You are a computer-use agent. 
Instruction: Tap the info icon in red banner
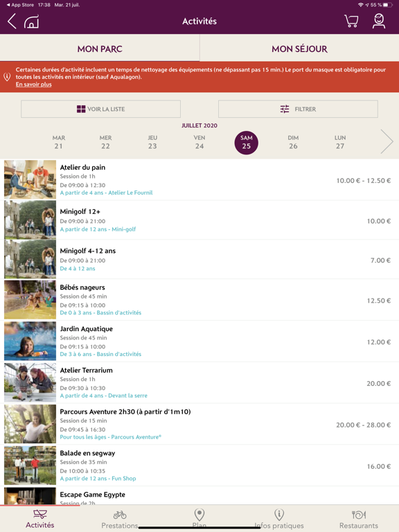(7, 77)
